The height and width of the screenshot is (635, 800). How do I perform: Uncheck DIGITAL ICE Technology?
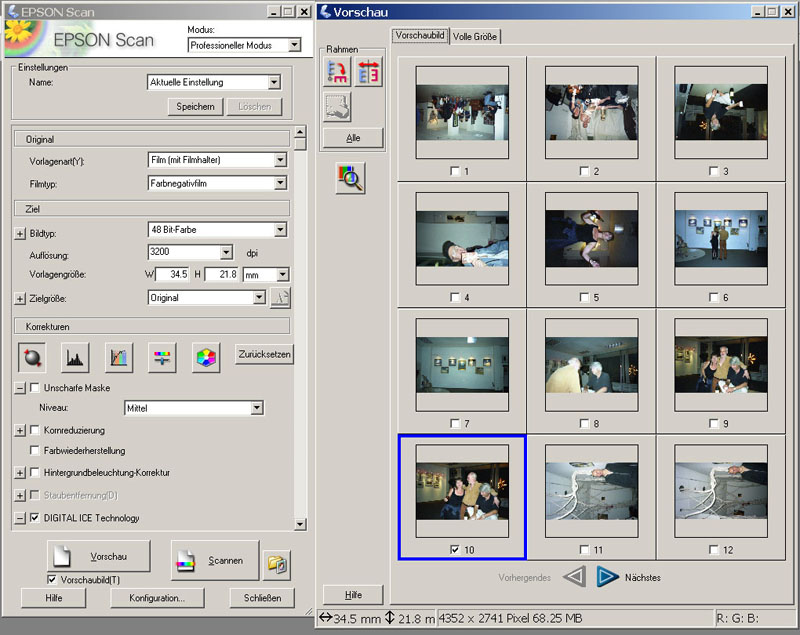tap(37, 518)
